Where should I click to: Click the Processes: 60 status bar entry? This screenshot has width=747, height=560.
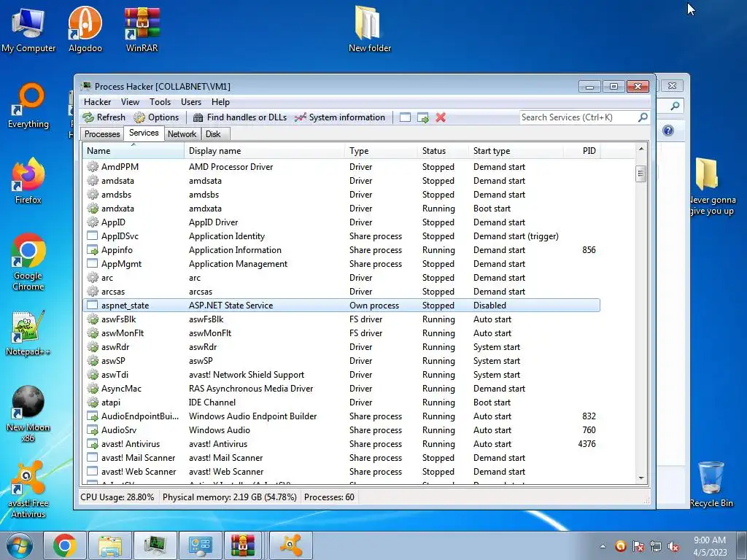pyautogui.click(x=329, y=497)
